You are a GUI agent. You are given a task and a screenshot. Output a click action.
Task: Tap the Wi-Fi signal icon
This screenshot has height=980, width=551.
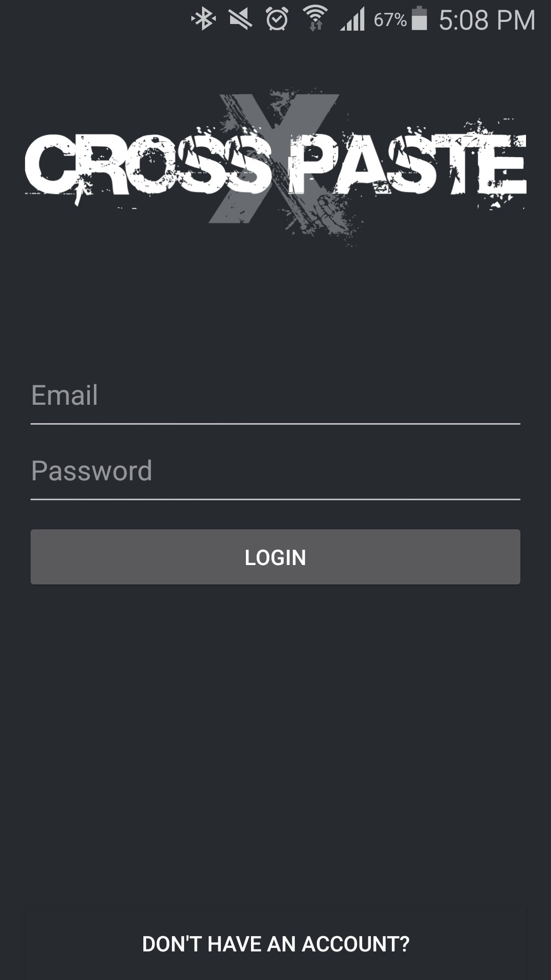click(x=315, y=18)
